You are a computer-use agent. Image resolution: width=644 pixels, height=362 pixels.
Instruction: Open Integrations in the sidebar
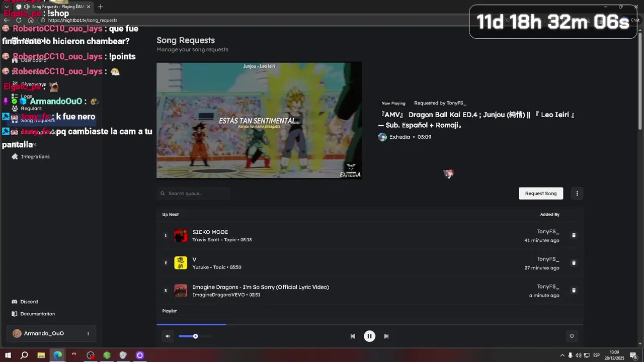(30, 157)
